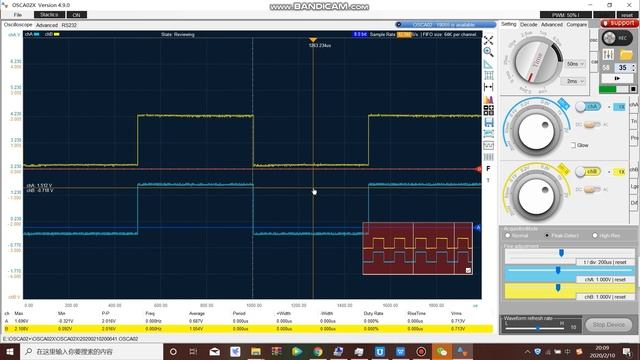Click the chA blue voltage knob
The image size is (640, 360).
[536, 131]
